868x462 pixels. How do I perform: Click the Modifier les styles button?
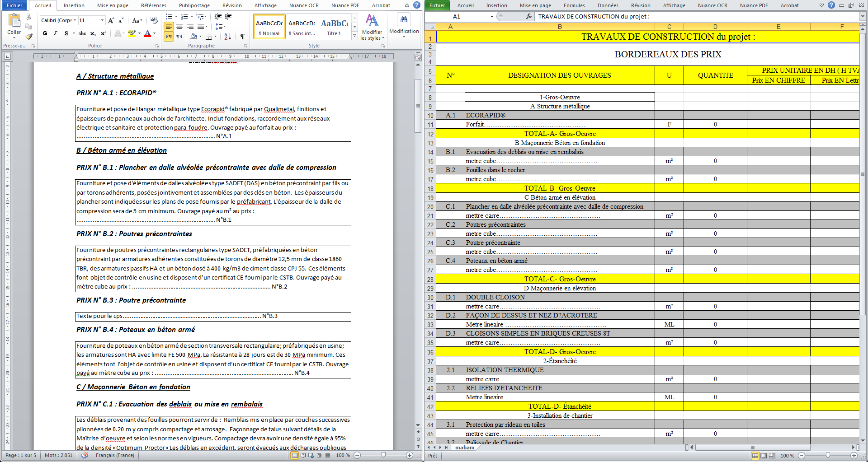pyautogui.click(x=373, y=27)
